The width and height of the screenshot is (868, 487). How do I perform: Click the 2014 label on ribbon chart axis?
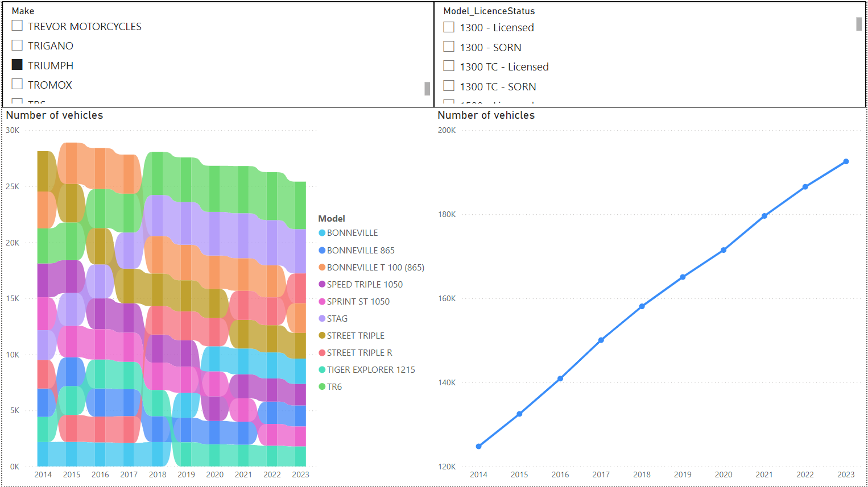43,474
